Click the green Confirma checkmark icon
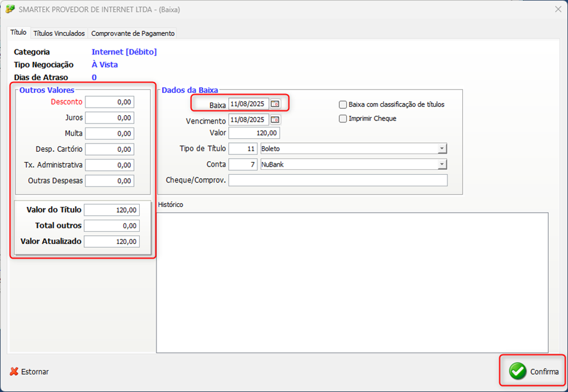Image resolution: width=568 pixels, height=392 pixels. [518, 371]
